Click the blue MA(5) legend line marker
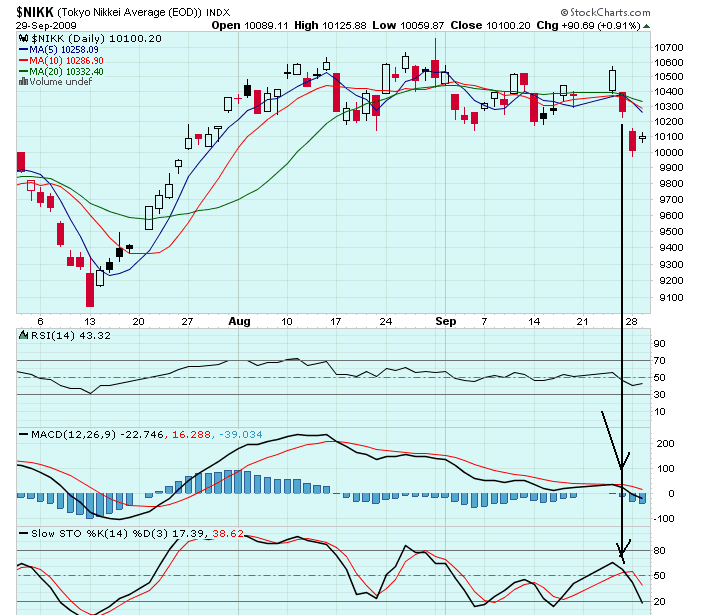 (x=24, y=50)
